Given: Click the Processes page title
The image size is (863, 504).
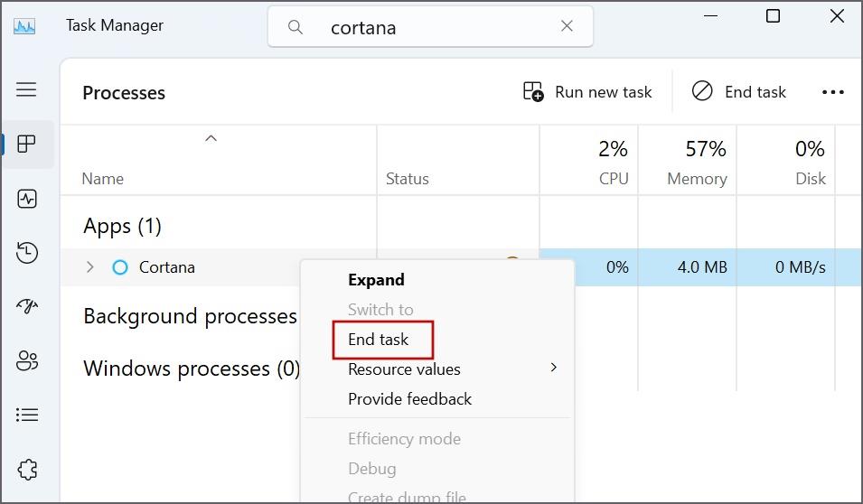Looking at the screenshot, I should tap(124, 93).
